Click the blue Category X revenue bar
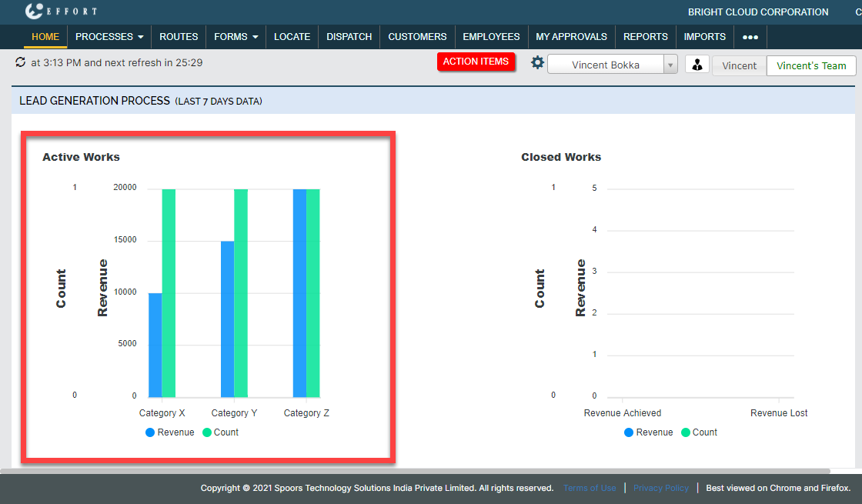 [155, 345]
